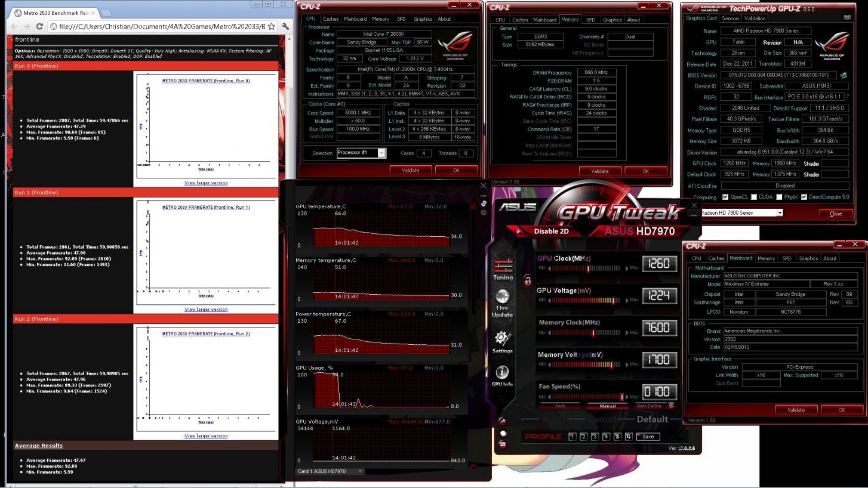868x488 pixels.
Task: Open GPU Tweak Settings gear icon
Action: coord(502,342)
